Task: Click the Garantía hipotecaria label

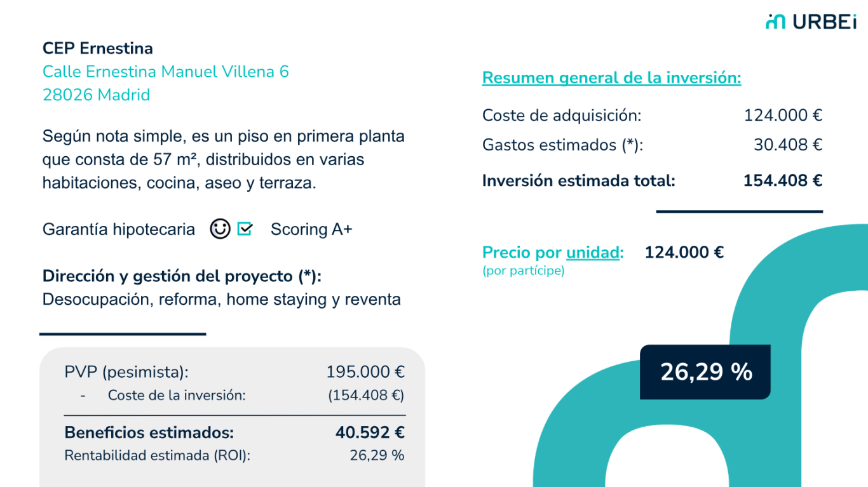Action: point(119,229)
